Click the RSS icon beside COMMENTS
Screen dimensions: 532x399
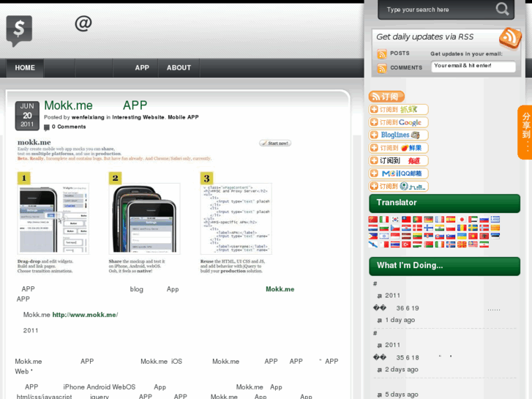pyautogui.click(x=382, y=68)
